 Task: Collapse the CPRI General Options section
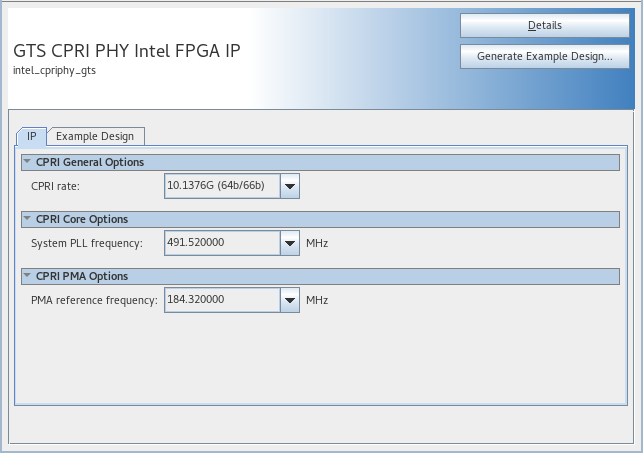27,162
